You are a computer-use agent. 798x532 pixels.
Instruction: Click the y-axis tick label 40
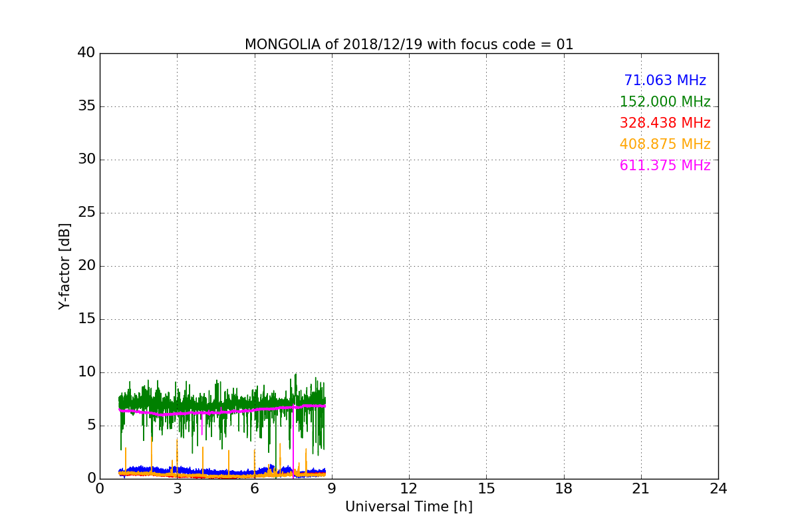86,53
